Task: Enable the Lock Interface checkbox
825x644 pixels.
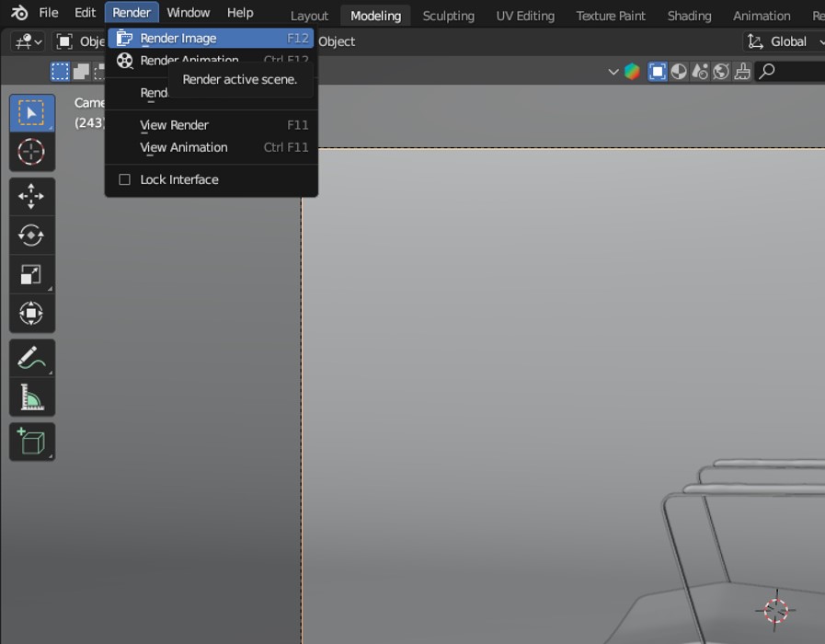Action: 125,179
